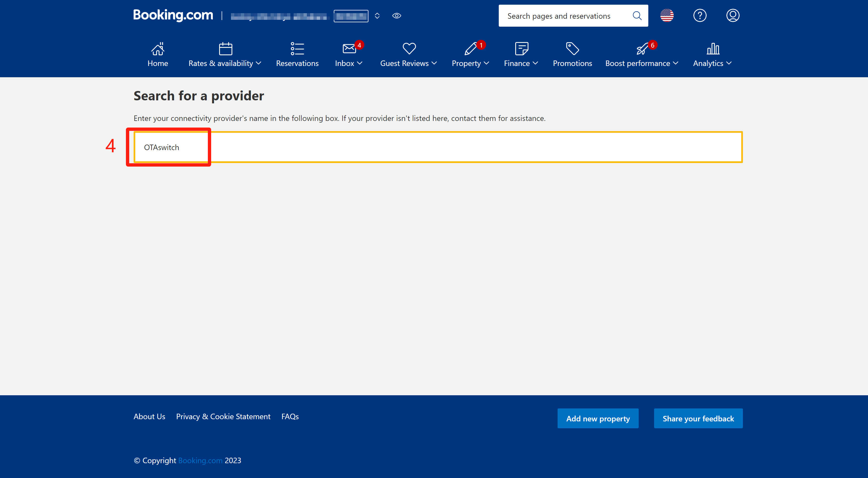The height and width of the screenshot is (478, 868).
Task: Click the Inbox notification badge 4
Action: pyautogui.click(x=359, y=45)
